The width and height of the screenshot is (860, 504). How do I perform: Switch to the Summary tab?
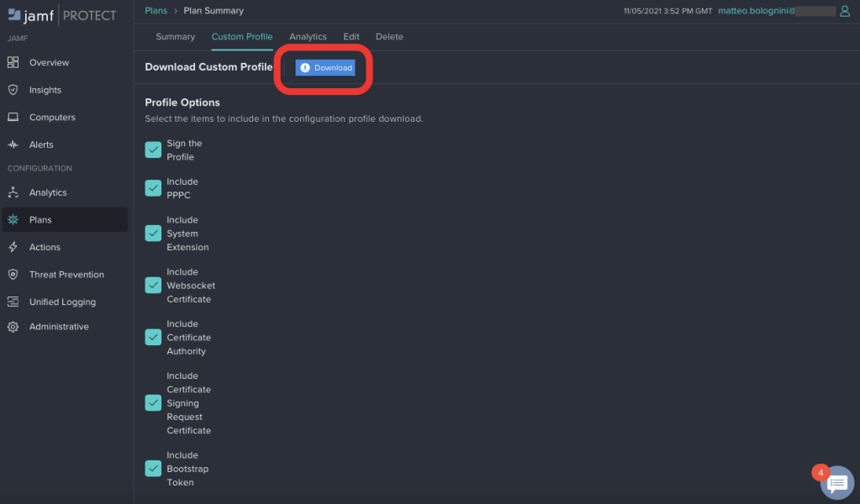[175, 37]
